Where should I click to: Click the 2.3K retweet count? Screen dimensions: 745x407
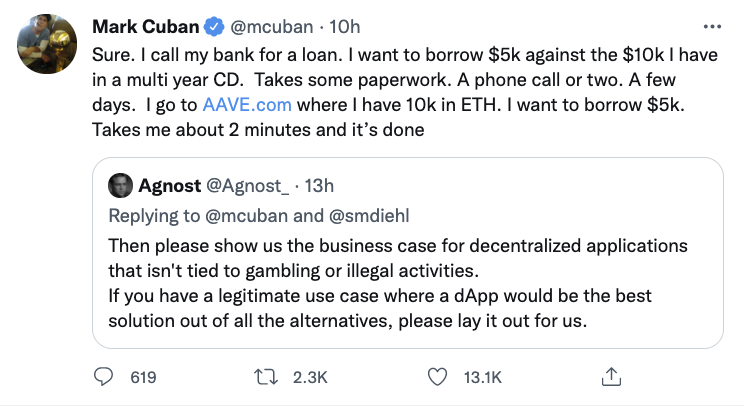point(310,378)
